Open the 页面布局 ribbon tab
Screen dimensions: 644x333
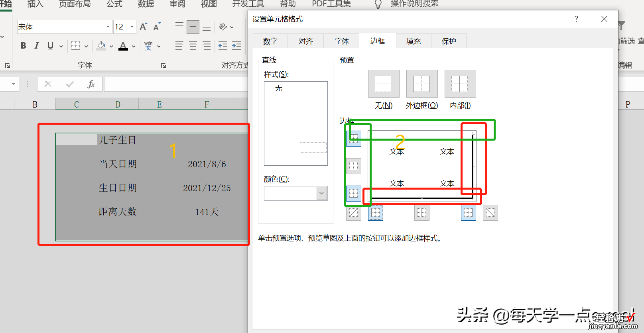[x=75, y=4]
